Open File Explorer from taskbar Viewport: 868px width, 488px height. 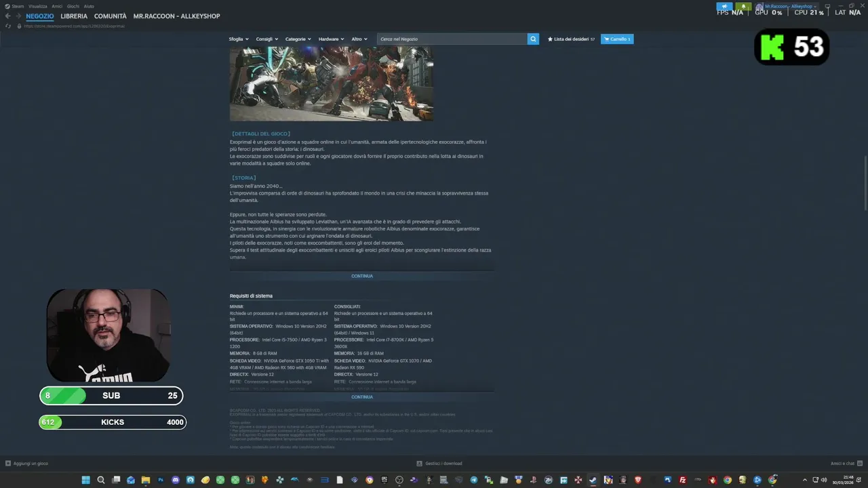tap(146, 480)
